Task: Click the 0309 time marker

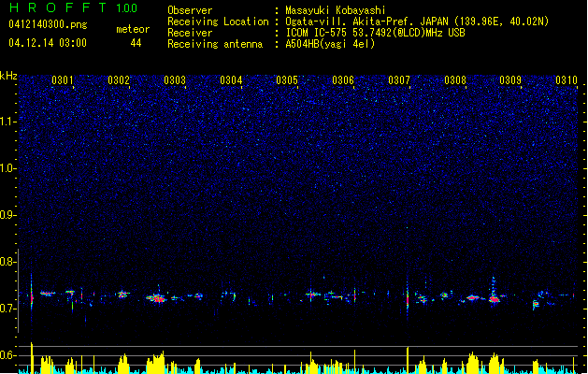Action: pyautogui.click(x=510, y=80)
